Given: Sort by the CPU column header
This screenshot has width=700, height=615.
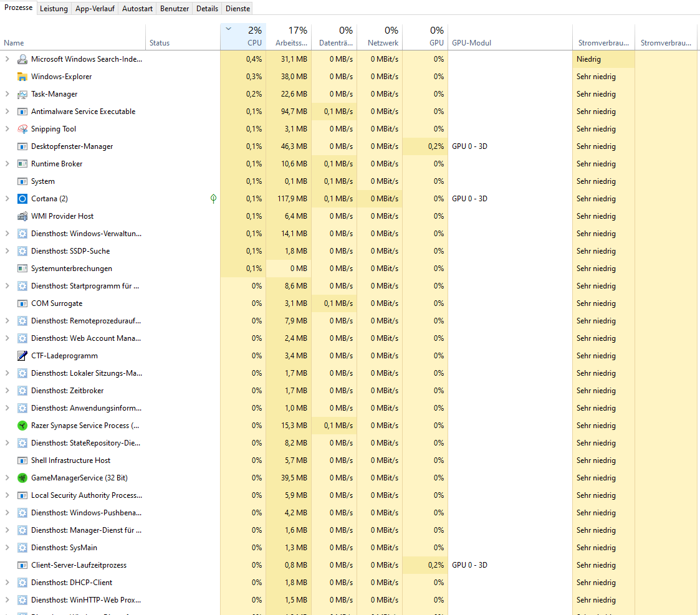Looking at the screenshot, I should 243,37.
